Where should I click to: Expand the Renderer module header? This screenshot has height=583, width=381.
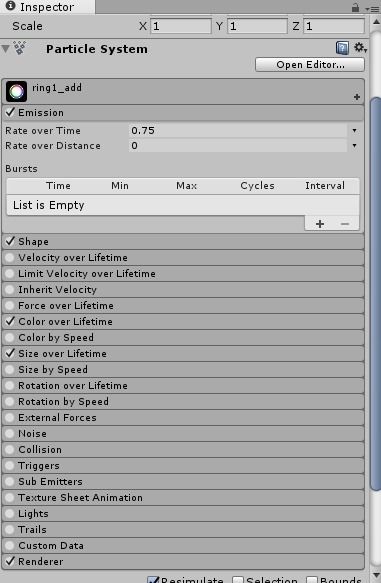tap(183, 561)
